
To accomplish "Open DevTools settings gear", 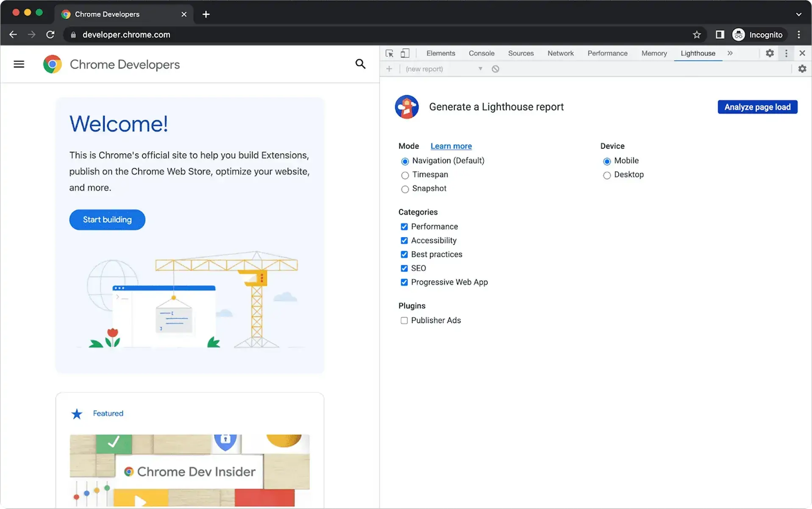I will 770,53.
